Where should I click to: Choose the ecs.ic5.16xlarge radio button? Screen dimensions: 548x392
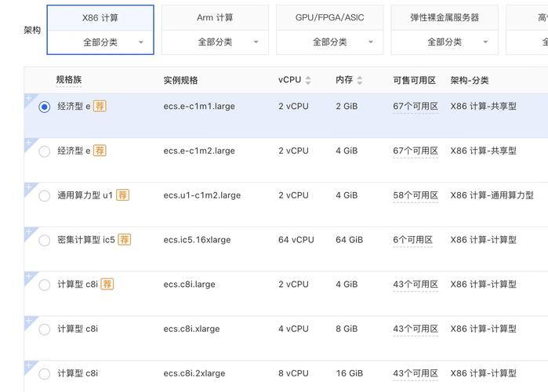(x=45, y=241)
